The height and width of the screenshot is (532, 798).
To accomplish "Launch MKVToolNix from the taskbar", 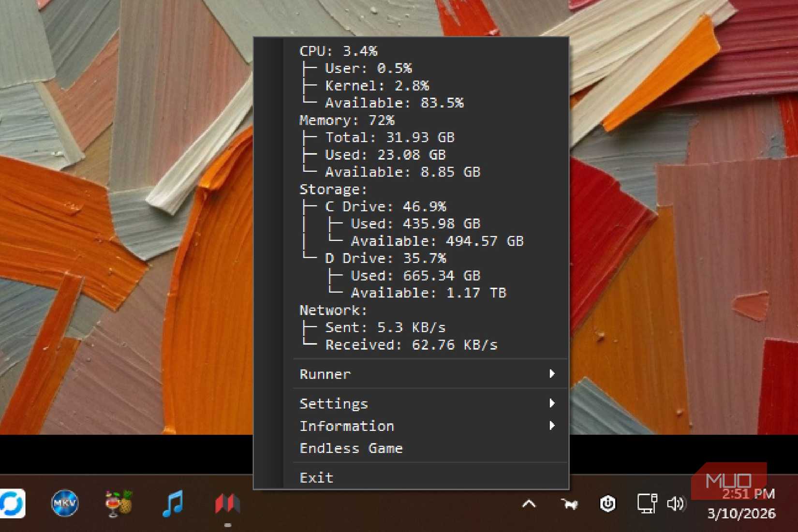I will pos(64,503).
